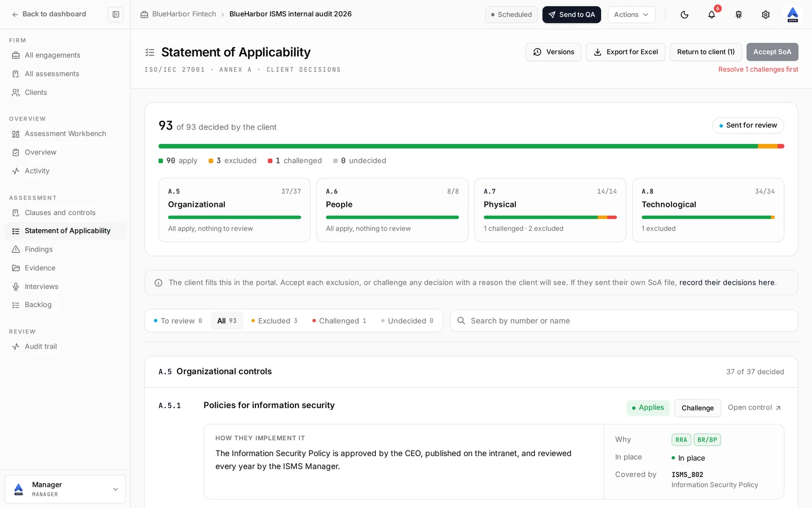Open the A.5 Organizational card
Image resolution: width=812 pixels, height=508 pixels.
[x=234, y=210]
